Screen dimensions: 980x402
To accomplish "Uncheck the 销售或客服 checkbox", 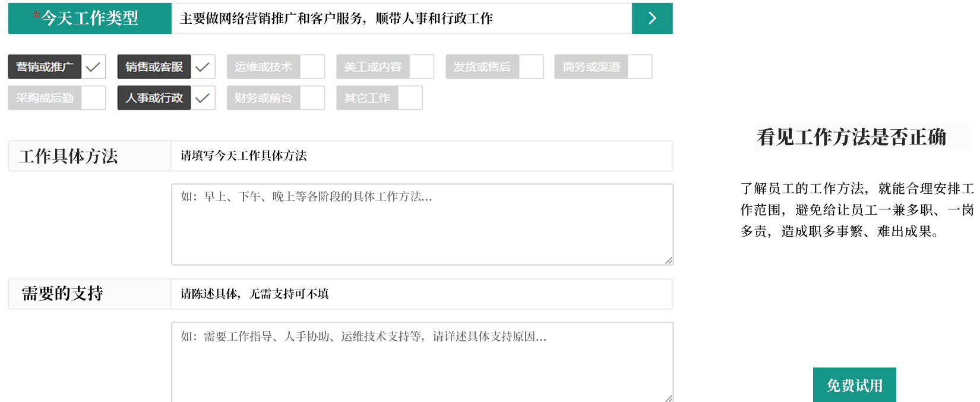I will point(203,67).
